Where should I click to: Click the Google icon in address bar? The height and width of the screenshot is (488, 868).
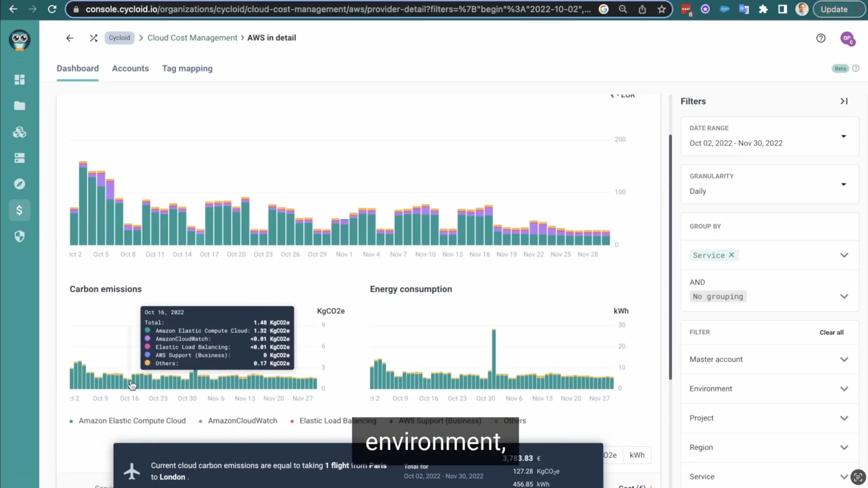tap(604, 9)
